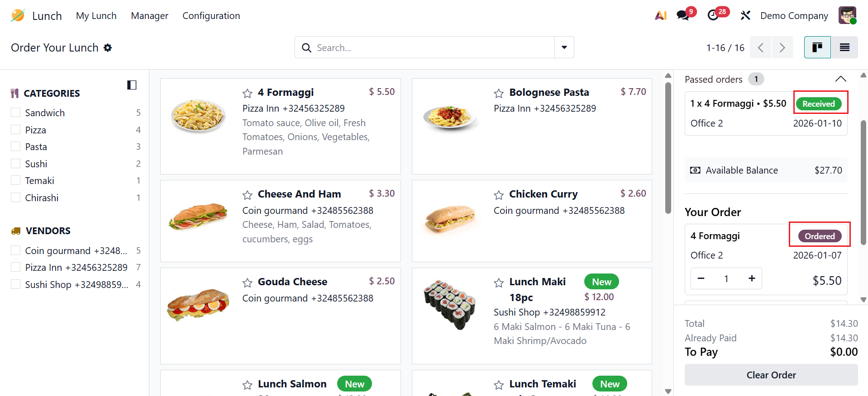Screen dimensions: 868x396
Task: Collapse the Passed orders section
Action: pyautogui.click(x=840, y=79)
